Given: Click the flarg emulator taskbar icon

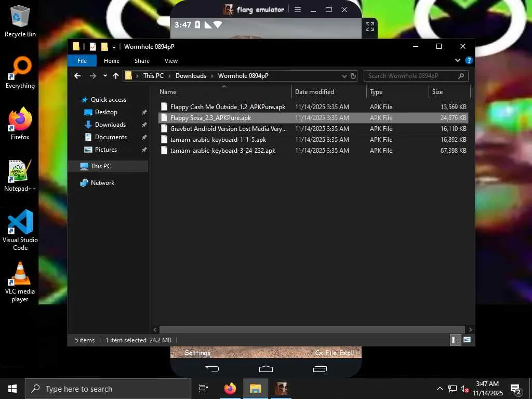Looking at the screenshot, I should [281, 389].
